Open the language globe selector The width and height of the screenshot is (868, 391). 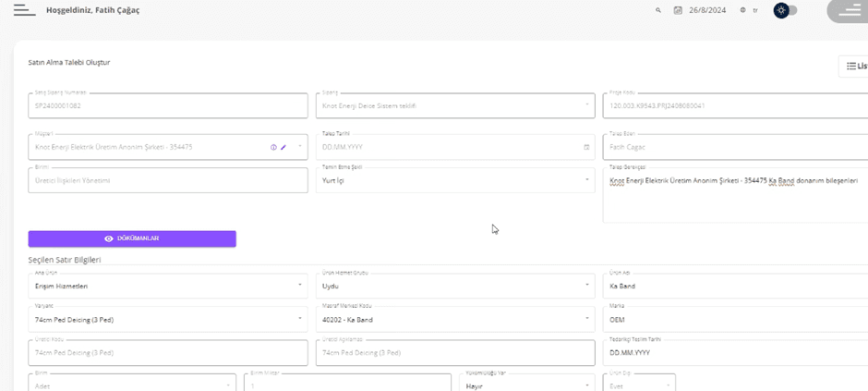pyautogui.click(x=742, y=10)
